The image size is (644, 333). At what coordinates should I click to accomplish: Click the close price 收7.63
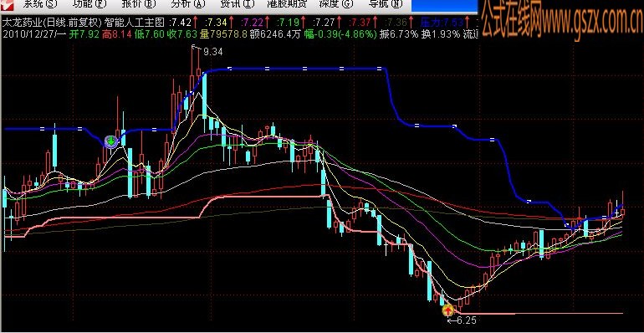point(183,34)
